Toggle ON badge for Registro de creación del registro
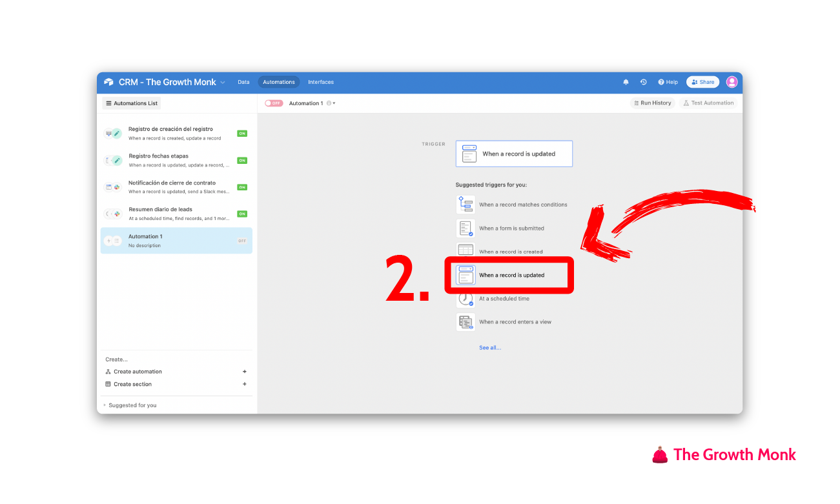Screen dimensions: 840x504 point(242,134)
